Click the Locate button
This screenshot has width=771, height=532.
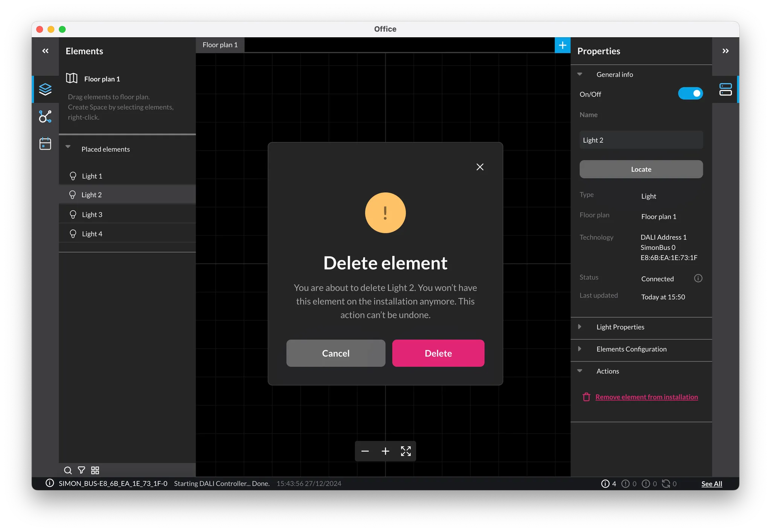(x=641, y=169)
